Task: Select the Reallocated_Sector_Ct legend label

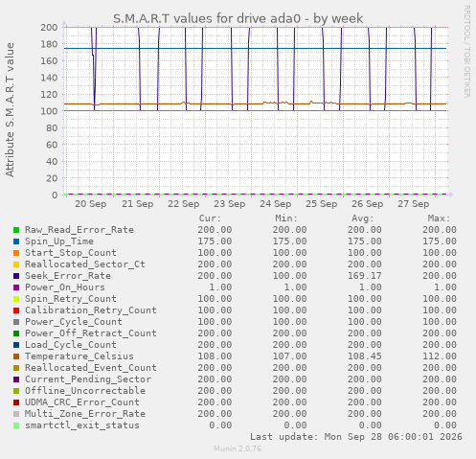Action: tap(85, 264)
